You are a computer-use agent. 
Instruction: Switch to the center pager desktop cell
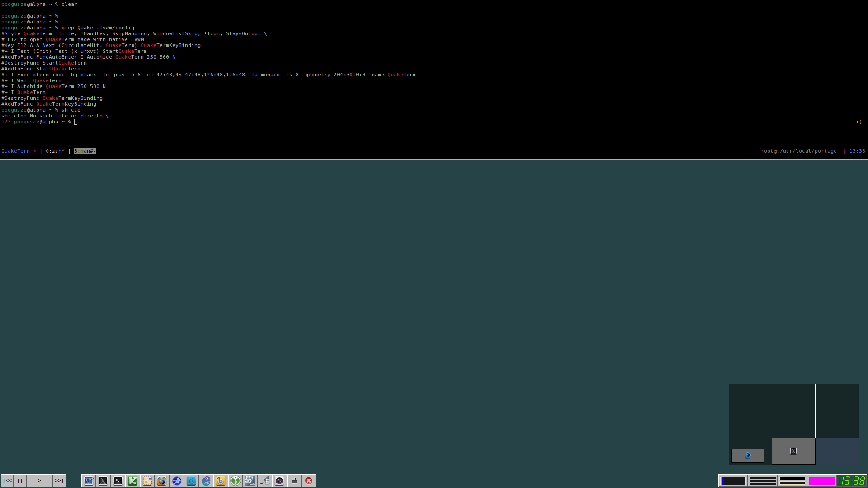point(793,424)
